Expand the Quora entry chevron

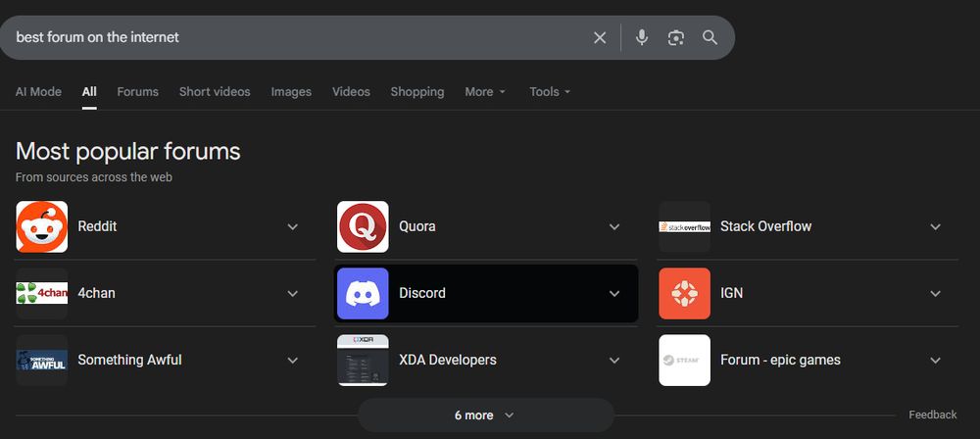(x=614, y=226)
